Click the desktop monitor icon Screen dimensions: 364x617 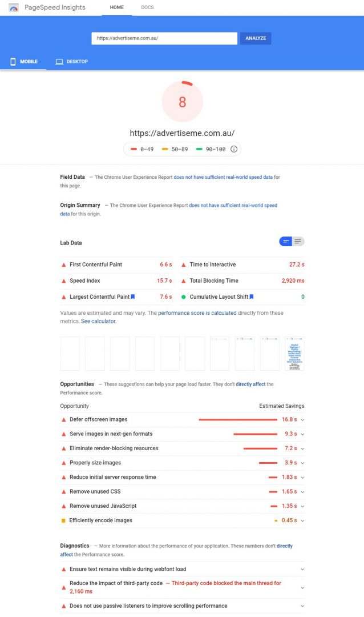tap(59, 62)
